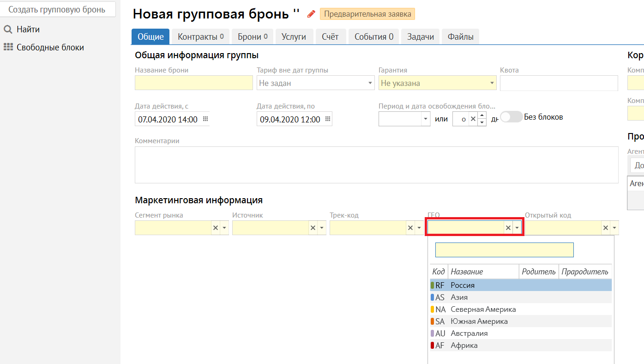The height and width of the screenshot is (364, 644).
Task: Open the Услуги tab
Action: coord(294,37)
